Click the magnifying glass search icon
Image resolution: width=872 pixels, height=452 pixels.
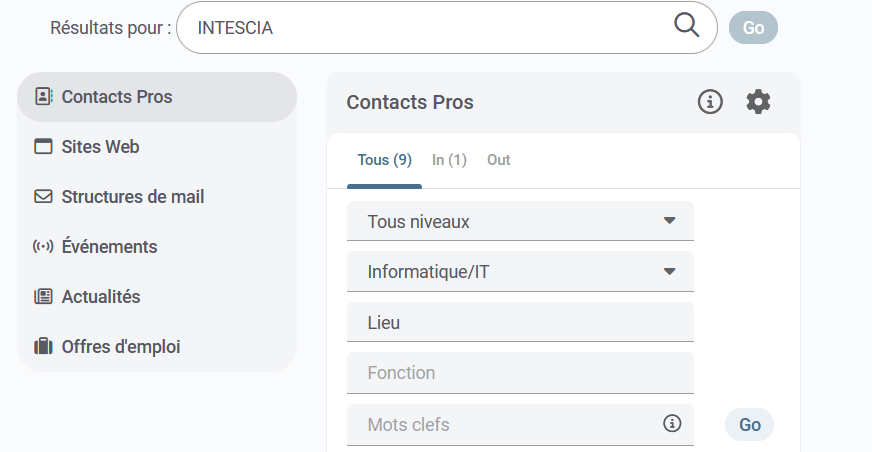(687, 26)
